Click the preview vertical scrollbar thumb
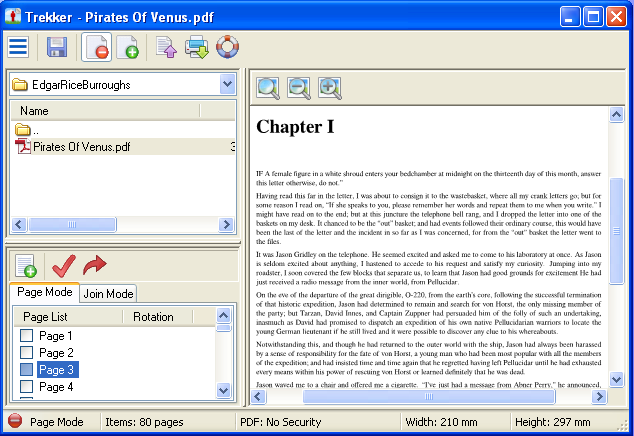634x436 pixels. coord(616,231)
